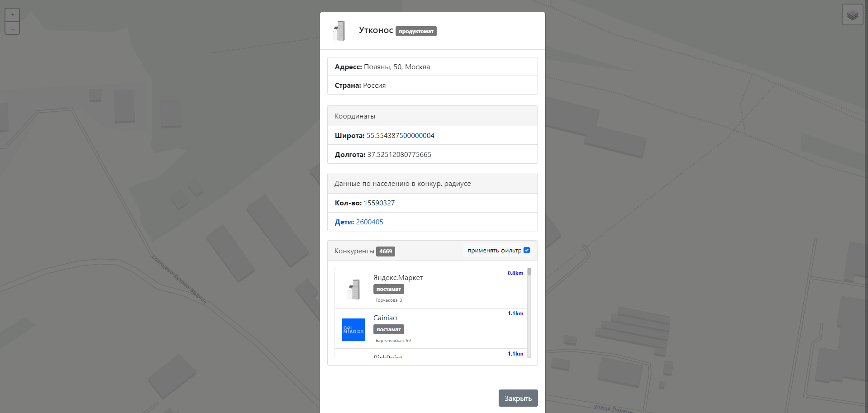
Task: Close the dialog with Закрыть button
Action: (x=518, y=398)
